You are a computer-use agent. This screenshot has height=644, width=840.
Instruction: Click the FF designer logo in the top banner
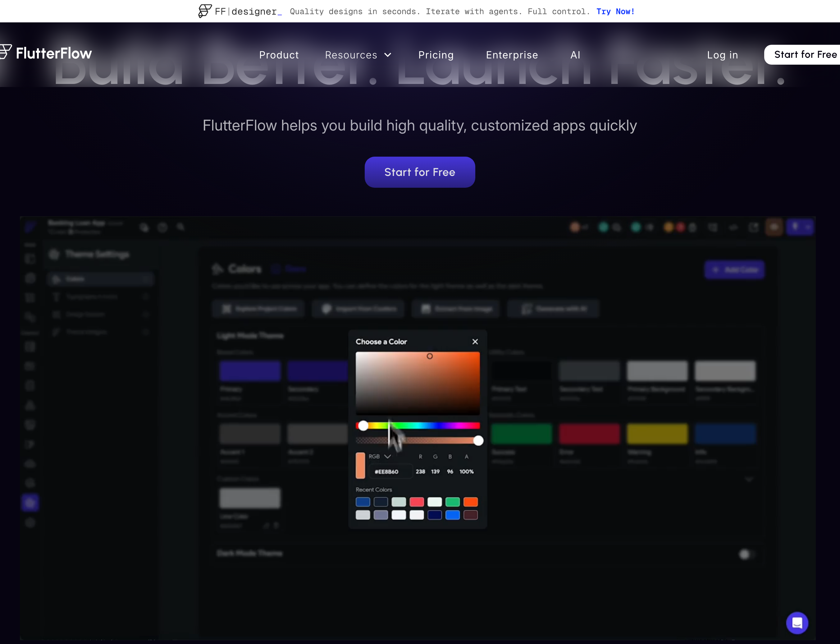(204, 11)
